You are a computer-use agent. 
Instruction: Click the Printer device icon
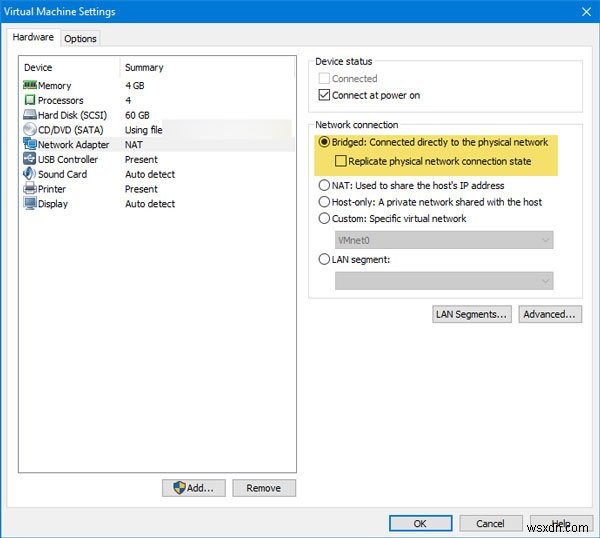[30, 188]
